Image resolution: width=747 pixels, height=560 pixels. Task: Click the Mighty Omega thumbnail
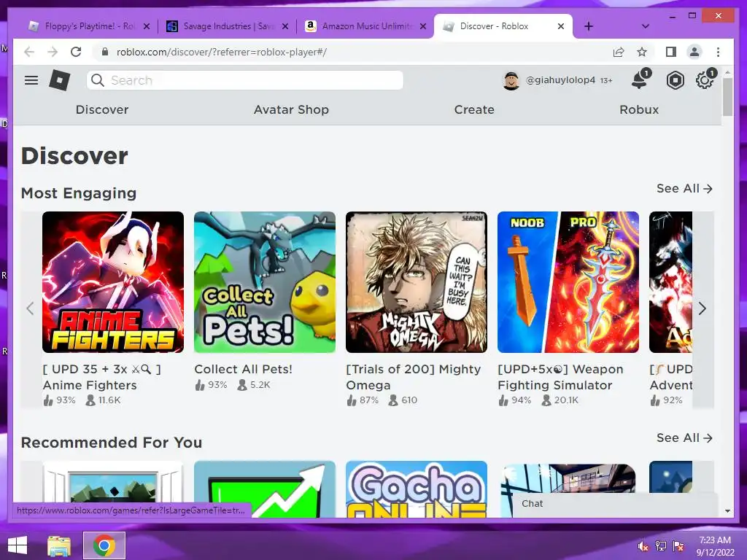(x=417, y=282)
